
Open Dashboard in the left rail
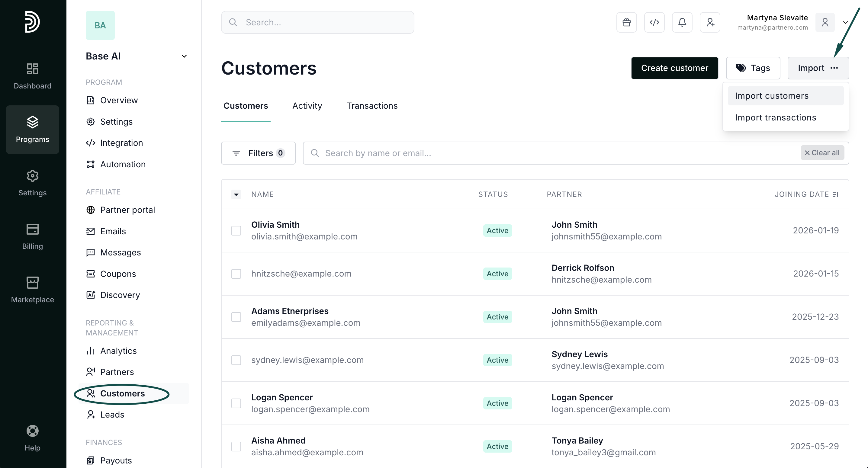tap(32, 76)
